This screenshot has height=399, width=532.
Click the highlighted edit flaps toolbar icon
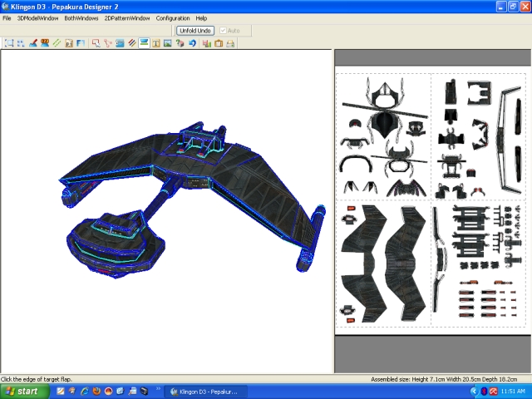(144, 43)
